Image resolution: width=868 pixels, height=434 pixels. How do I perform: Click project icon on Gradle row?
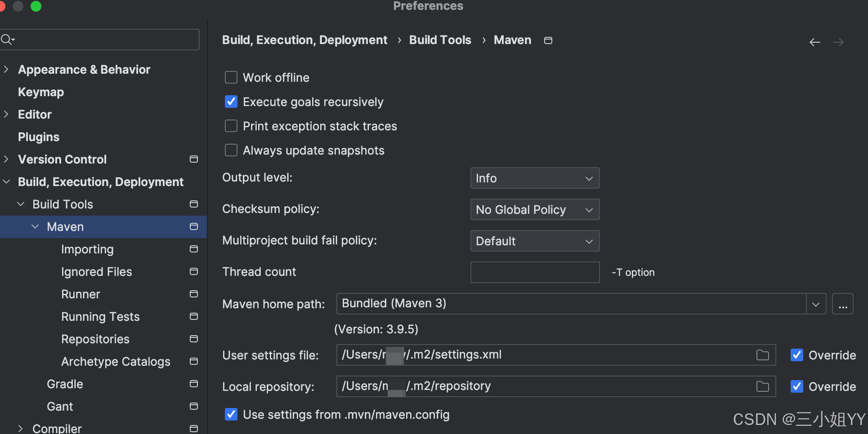(x=194, y=384)
